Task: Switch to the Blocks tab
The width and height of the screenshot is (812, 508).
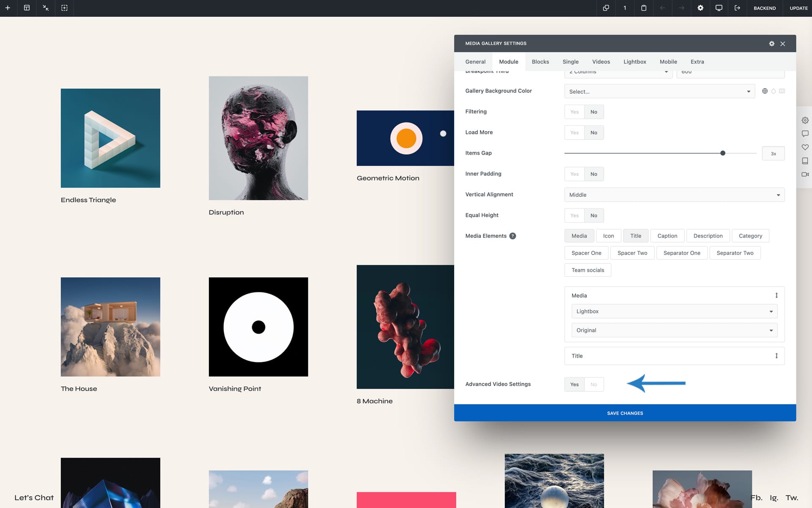Action: click(x=540, y=62)
